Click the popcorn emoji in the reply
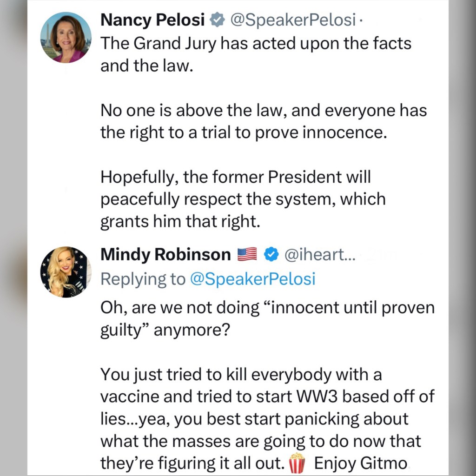 pyautogui.click(x=297, y=463)
